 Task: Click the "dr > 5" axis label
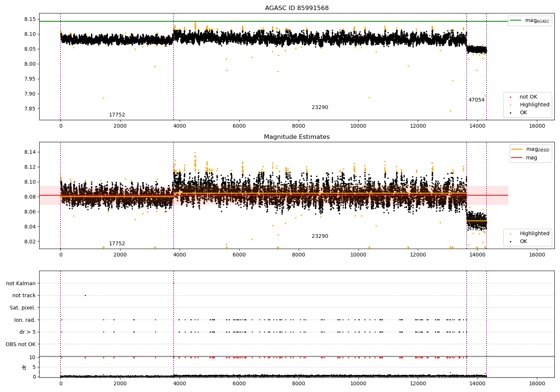point(28,332)
